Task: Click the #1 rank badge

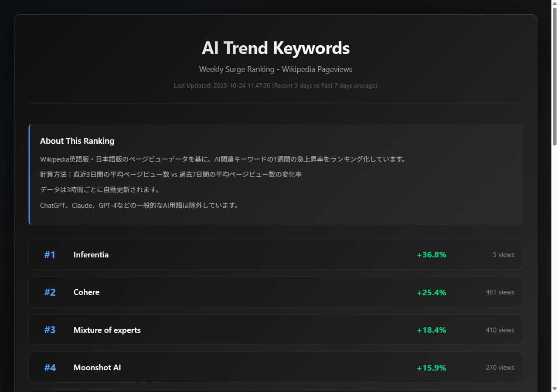Action: [50, 254]
